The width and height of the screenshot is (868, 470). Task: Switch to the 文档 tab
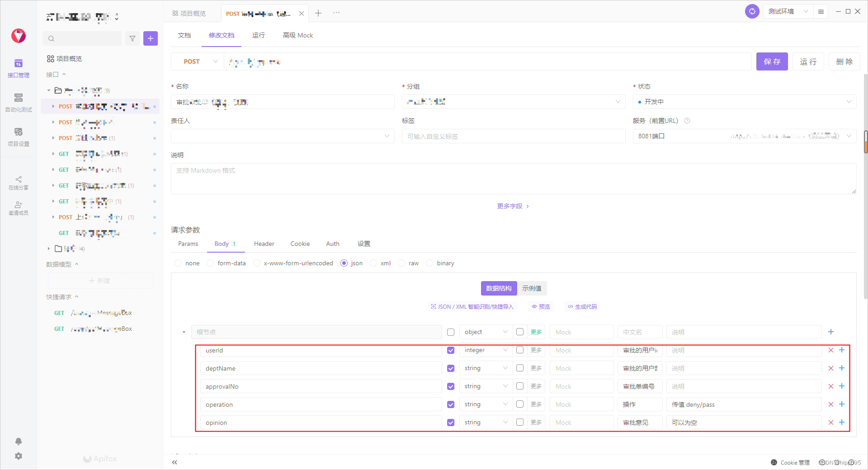pyautogui.click(x=184, y=35)
